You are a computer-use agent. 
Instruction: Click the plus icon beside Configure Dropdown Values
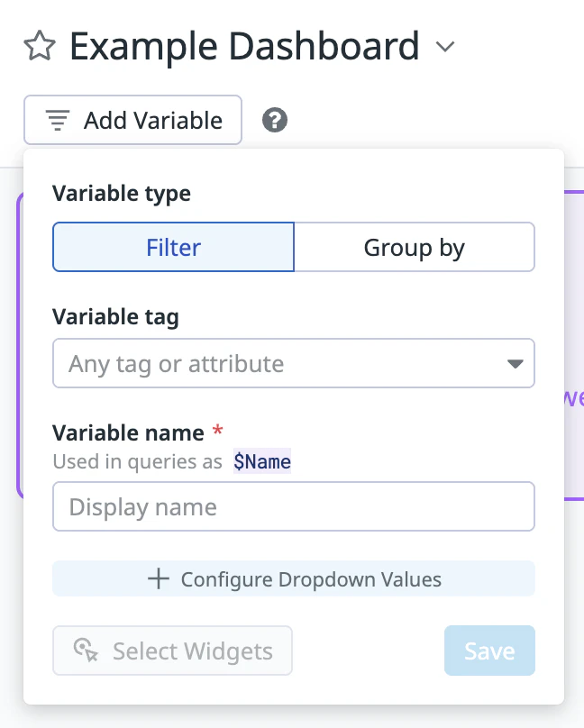(158, 579)
